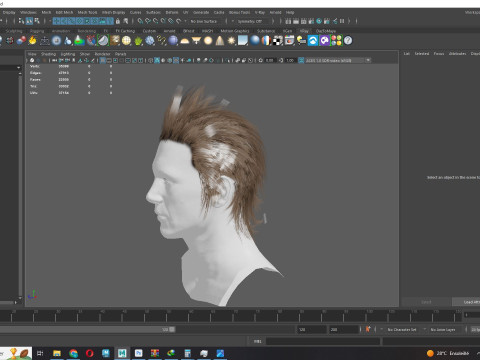Toggle the highlighted viewport panel toolbar button after Panels
Viewport: 480px width, 360px height.
(x=103, y=60)
